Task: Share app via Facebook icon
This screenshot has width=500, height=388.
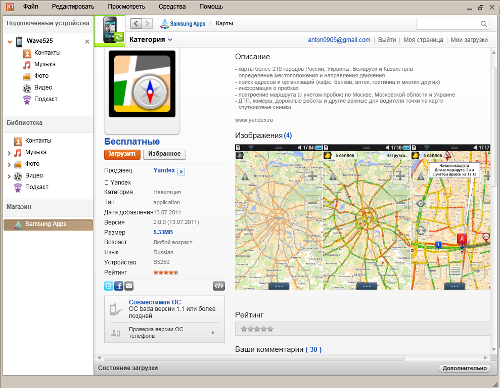Action: coord(119,286)
